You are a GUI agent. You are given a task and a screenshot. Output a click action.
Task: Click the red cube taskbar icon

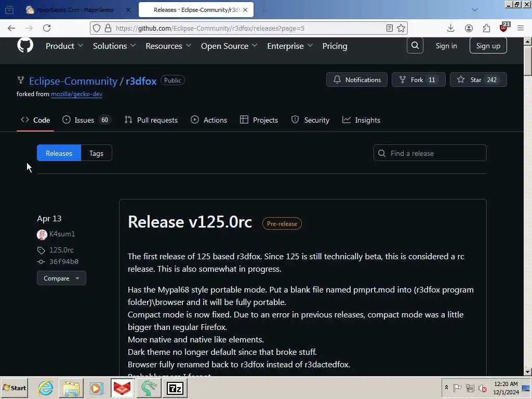pyautogui.click(x=122, y=388)
